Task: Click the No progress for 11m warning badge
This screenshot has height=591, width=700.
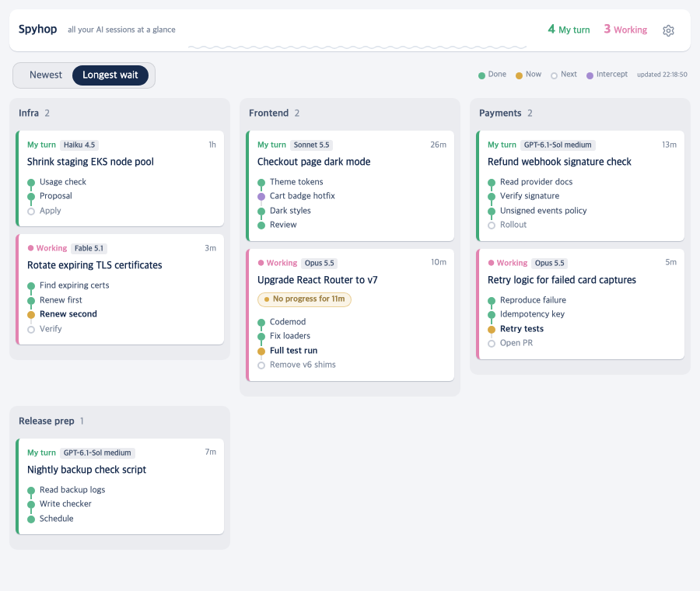Action: tap(304, 299)
